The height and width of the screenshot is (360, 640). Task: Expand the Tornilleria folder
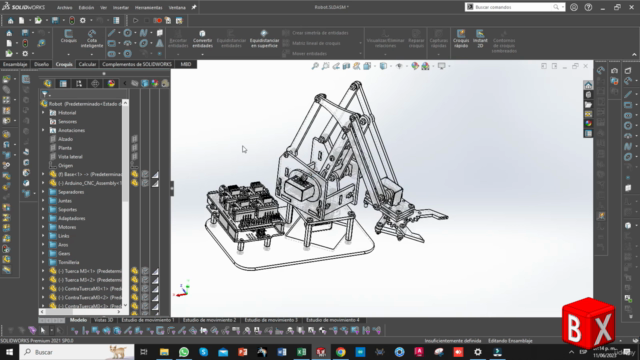[x=43, y=262]
